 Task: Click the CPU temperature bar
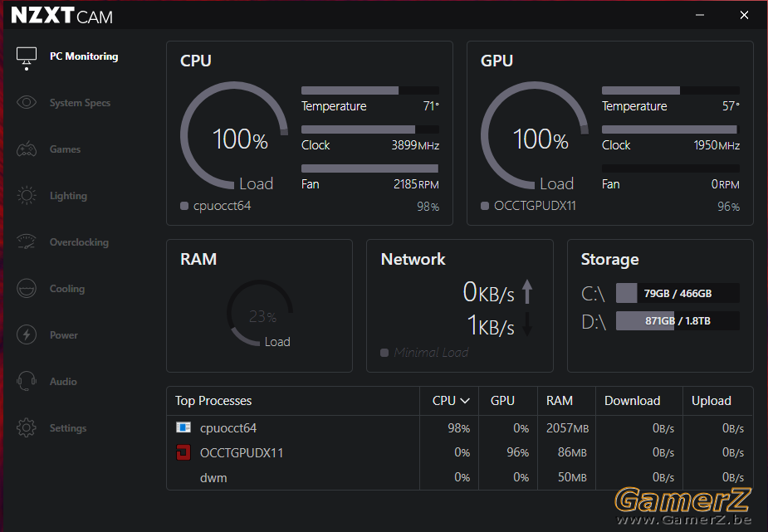point(369,90)
